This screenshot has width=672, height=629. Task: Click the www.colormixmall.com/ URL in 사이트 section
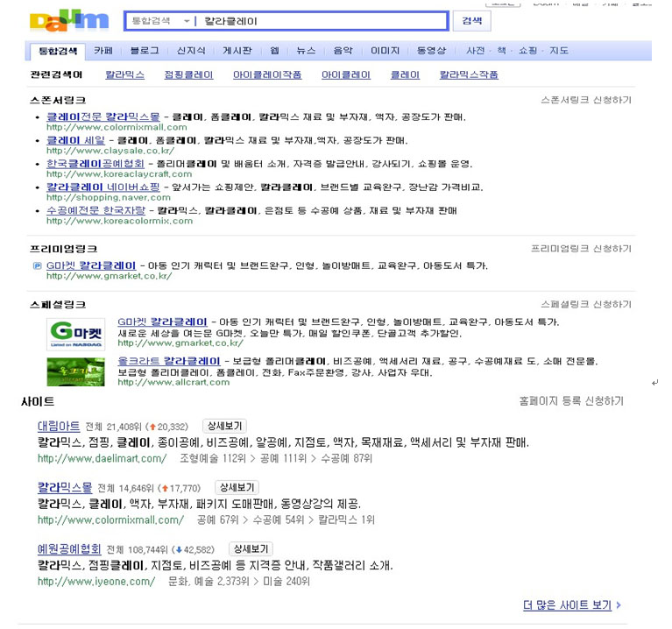click(110, 519)
